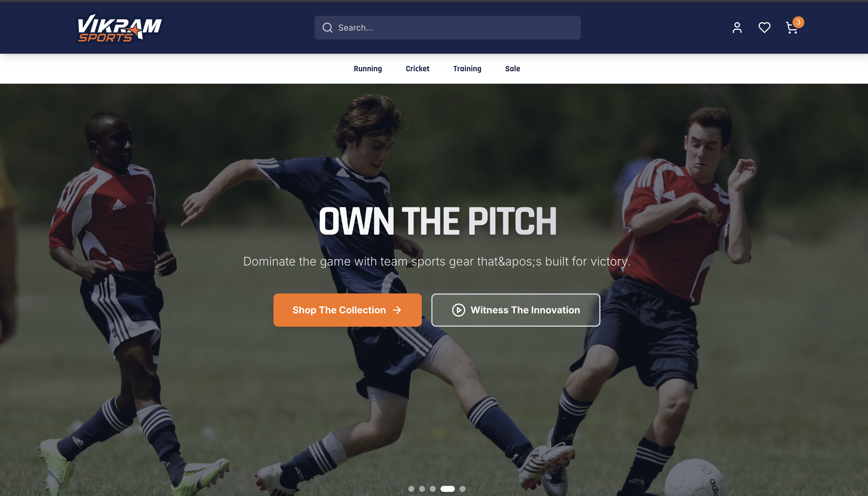Click the Vikram Sports logo

tap(119, 28)
